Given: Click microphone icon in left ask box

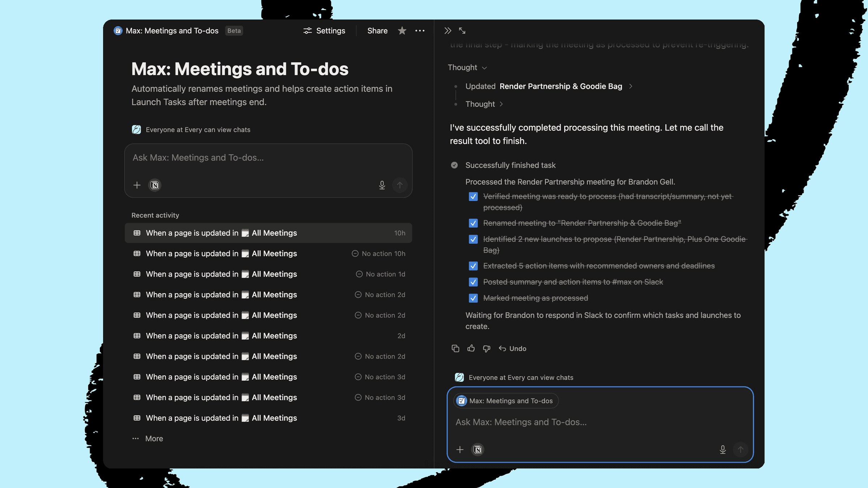Looking at the screenshot, I should [382, 185].
